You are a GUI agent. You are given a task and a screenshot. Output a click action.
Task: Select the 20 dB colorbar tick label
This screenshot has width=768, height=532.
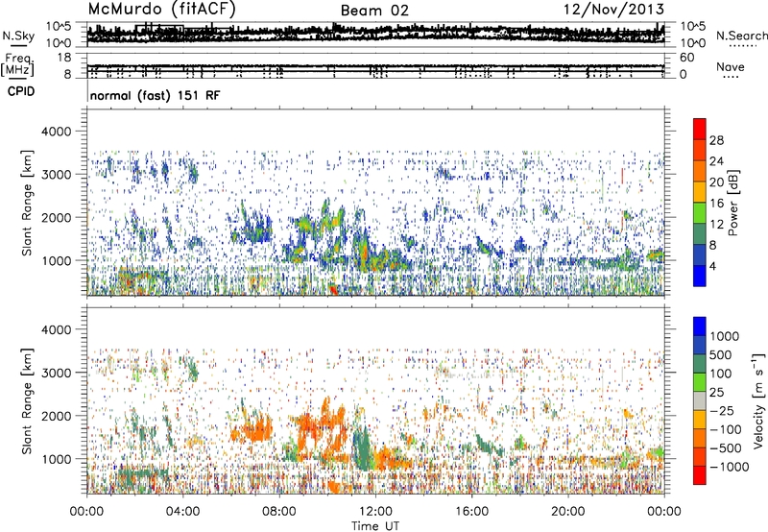pyautogui.click(x=716, y=182)
